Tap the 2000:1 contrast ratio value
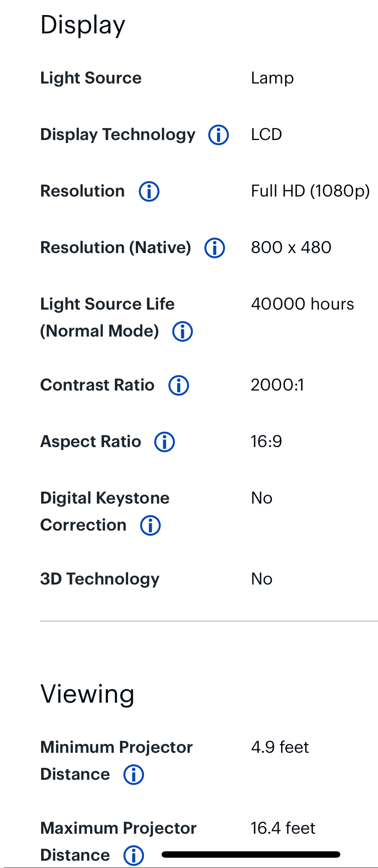The image size is (378, 868). point(277,385)
